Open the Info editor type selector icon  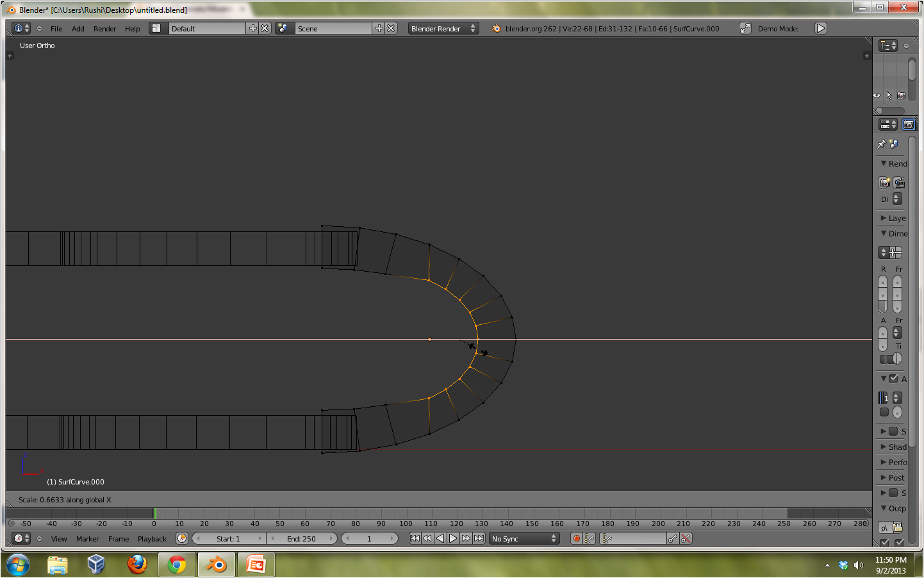click(21, 28)
